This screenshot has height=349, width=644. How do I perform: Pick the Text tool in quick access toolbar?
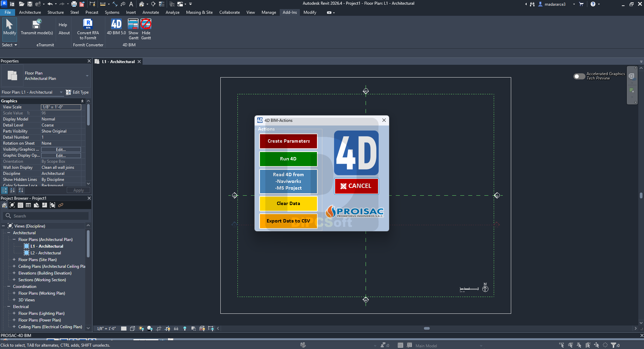tap(131, 4)
